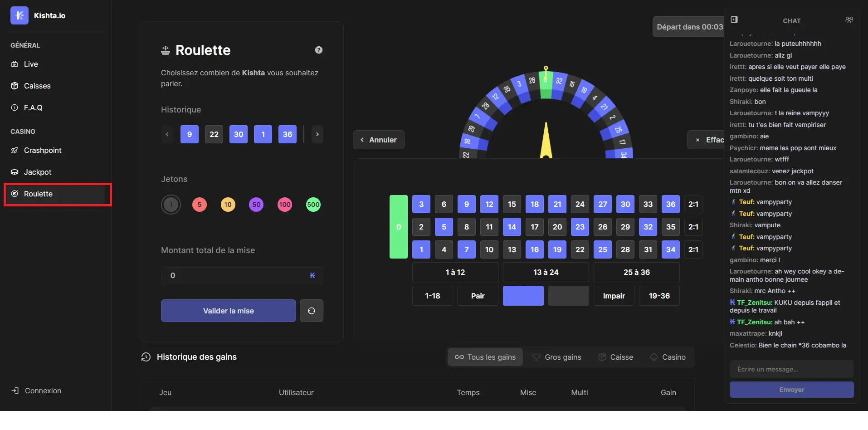868x430 pixels.
Task: Bet on the blue color box
Action: point(523,296)
